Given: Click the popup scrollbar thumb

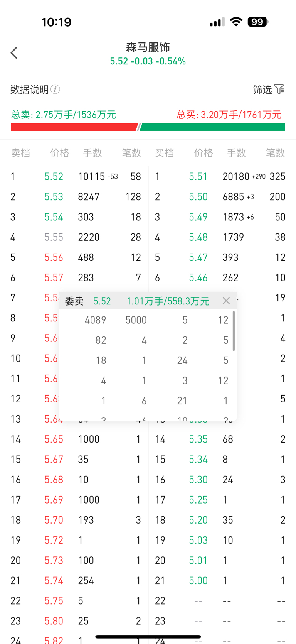Looking at the screenshot, I should [x=234, y=331].
